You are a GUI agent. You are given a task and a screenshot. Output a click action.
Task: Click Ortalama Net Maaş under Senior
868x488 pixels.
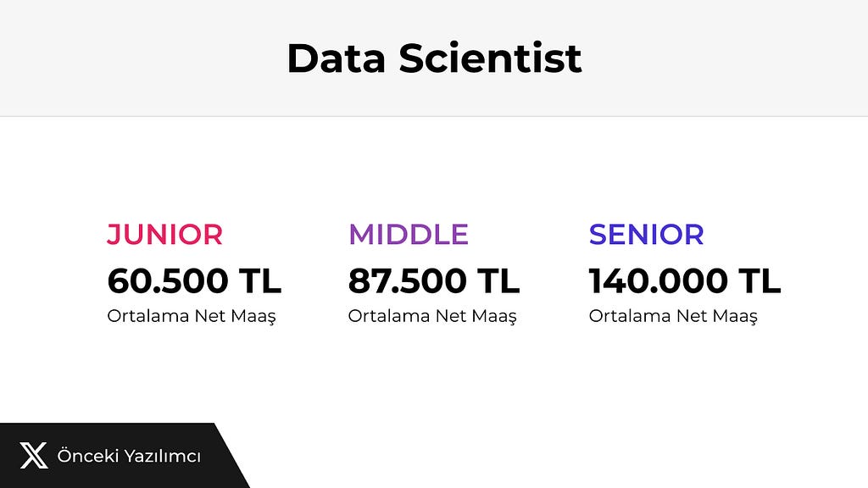pyautogui.click(x=673, y=316)
